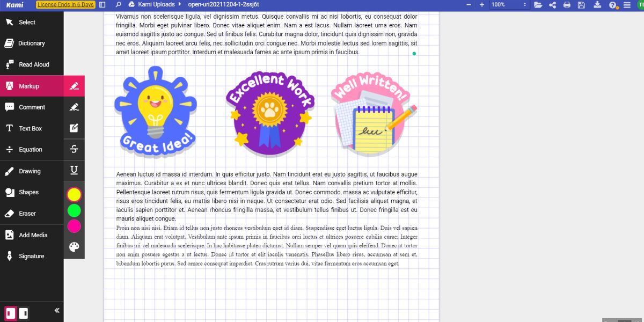Download the file
644x322 pixels.
pos(597,5)
